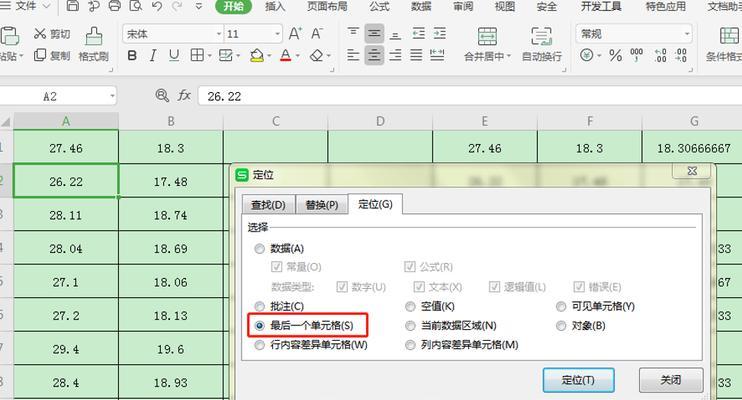The image size is (742, 400).
Task: Expand the Name Box dropdown arrow
Action: [112, 96]
